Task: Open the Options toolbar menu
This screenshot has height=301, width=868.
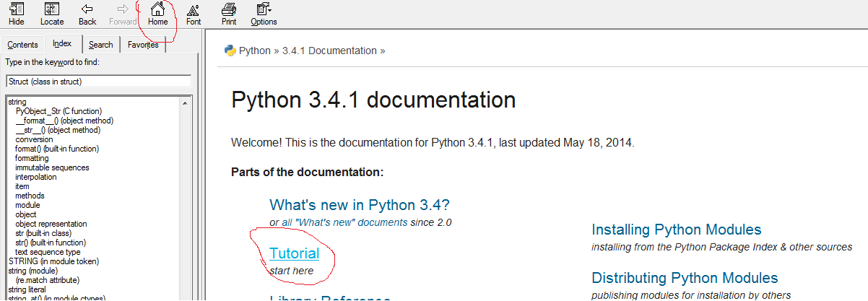Action: [264, 14]
